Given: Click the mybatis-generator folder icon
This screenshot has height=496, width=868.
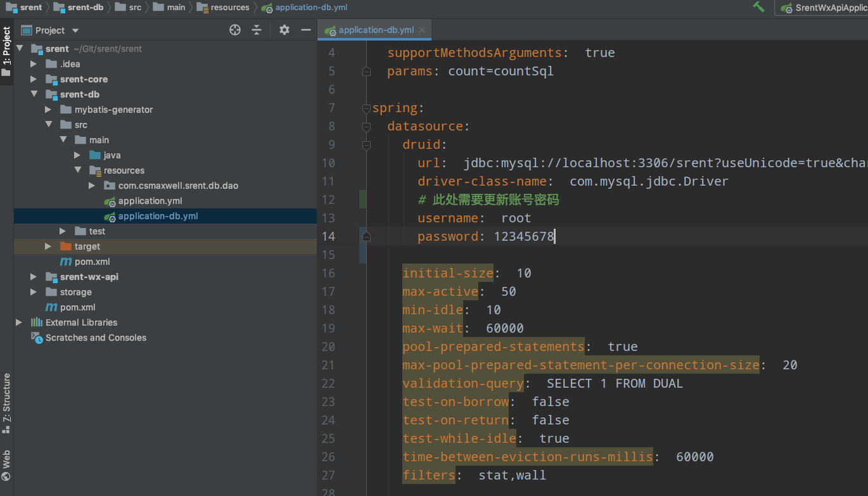Looking at the screenshot, I should point(66,110).
